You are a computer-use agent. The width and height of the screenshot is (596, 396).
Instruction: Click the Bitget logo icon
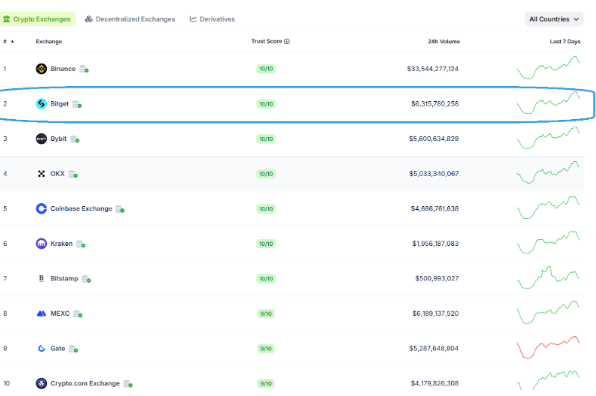41,104
